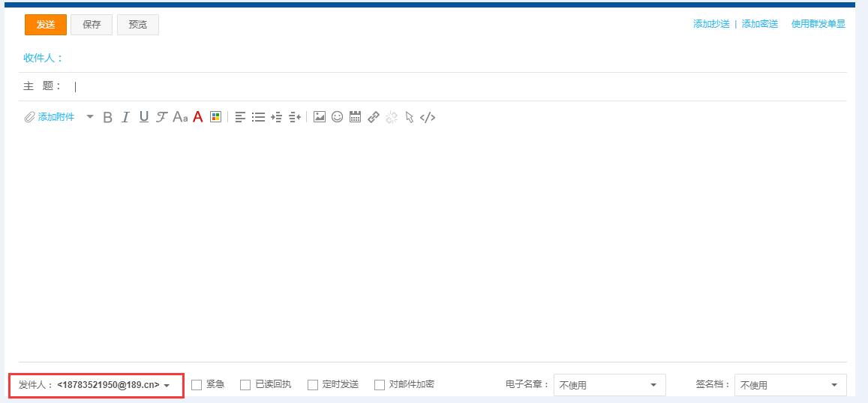Insert an image into the email
Viewport: 868px width, 403px height.
320,117
